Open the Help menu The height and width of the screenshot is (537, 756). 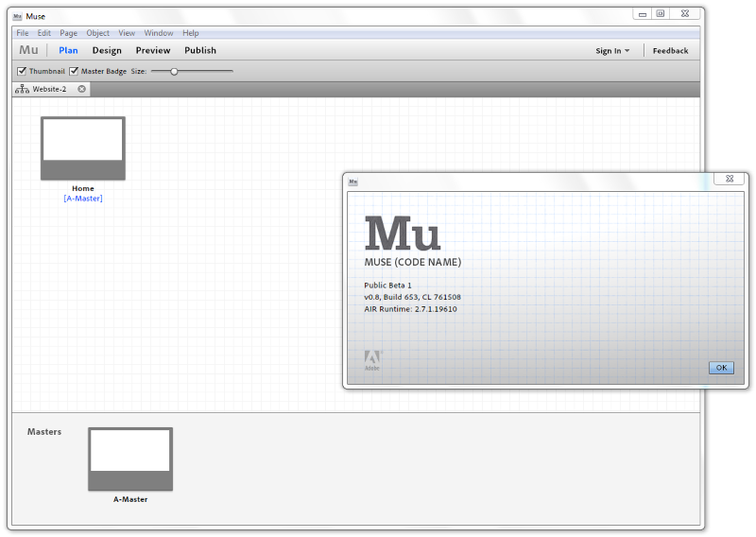click(x=191, y=33)
